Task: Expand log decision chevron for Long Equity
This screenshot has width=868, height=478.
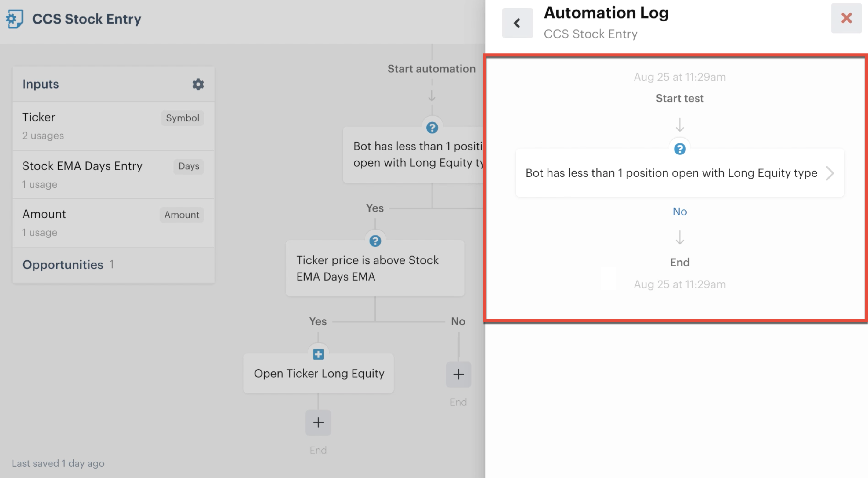Action: click(x=830, y=173)
